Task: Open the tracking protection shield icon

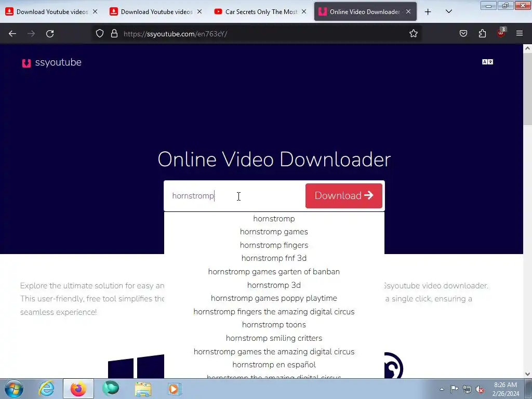Action: [x=99, y=34]
